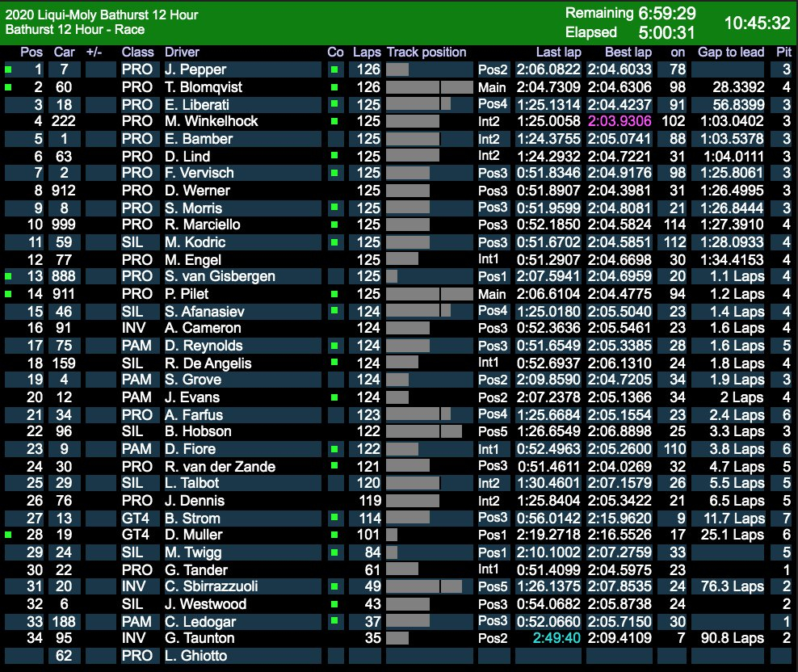798x672 pixels.
Task: Select driver S. Morris
Action: [x=193, y=208]
